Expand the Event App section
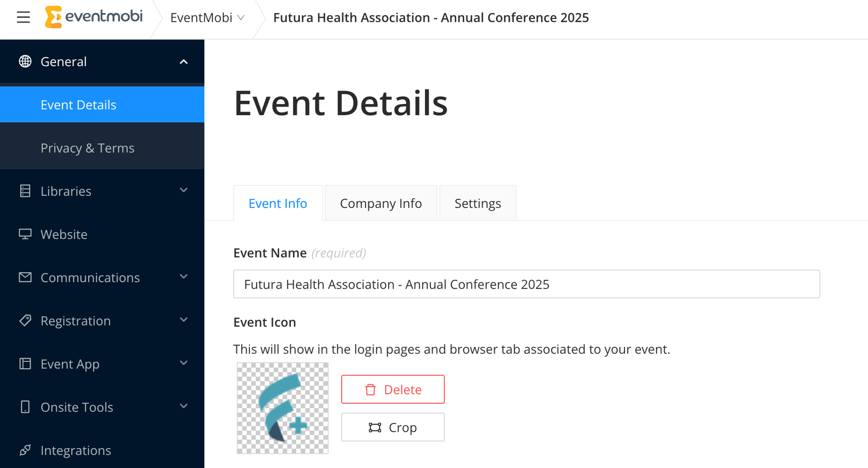 [x=183, y=363]
